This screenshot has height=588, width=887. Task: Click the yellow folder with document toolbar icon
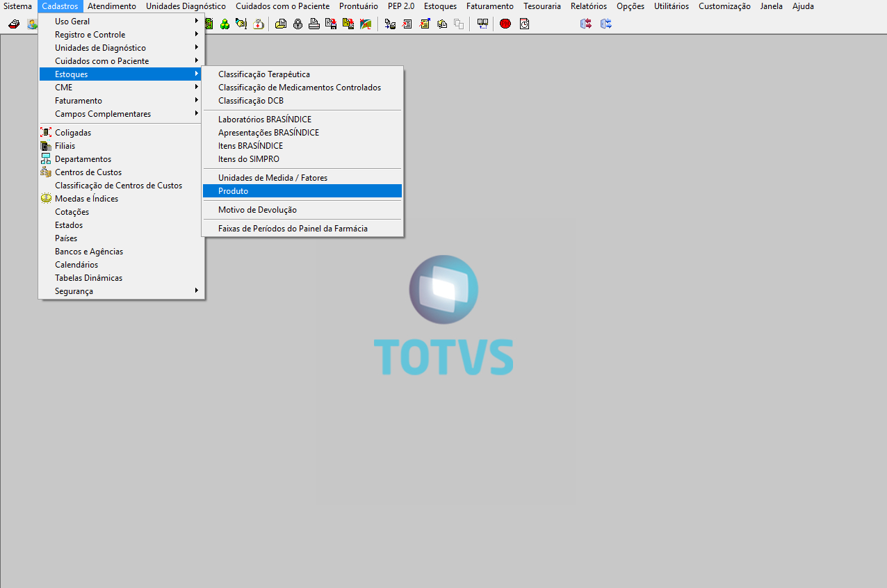[x=281, y=24]
